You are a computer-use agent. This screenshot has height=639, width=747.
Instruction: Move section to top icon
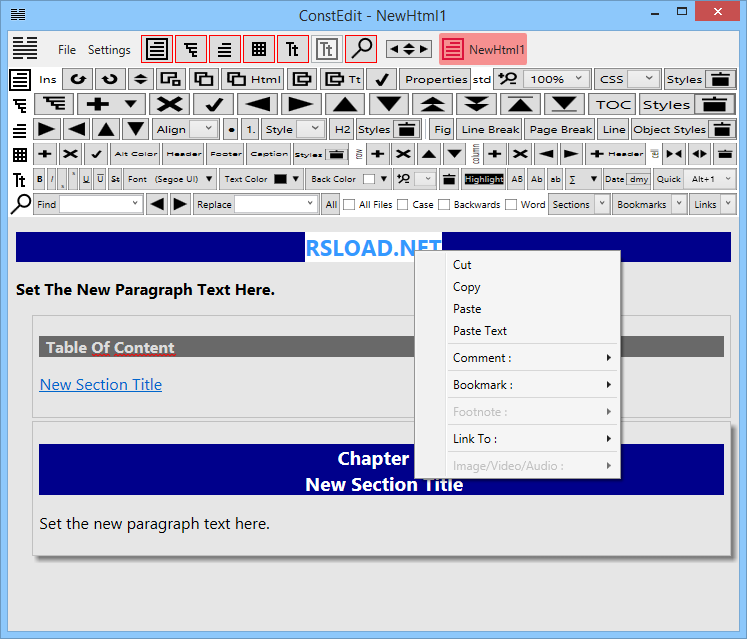click(x=520, y=104)
